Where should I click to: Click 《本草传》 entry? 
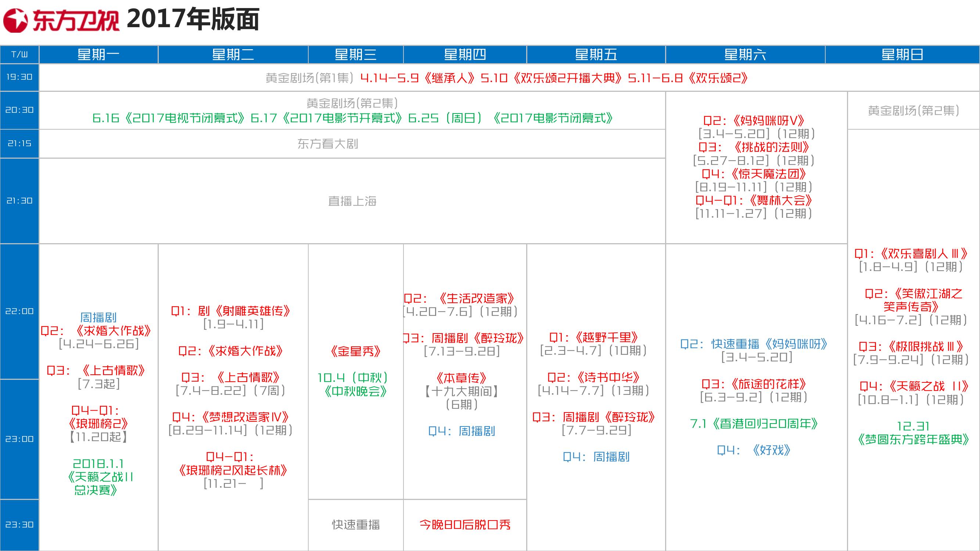(462, 378)
